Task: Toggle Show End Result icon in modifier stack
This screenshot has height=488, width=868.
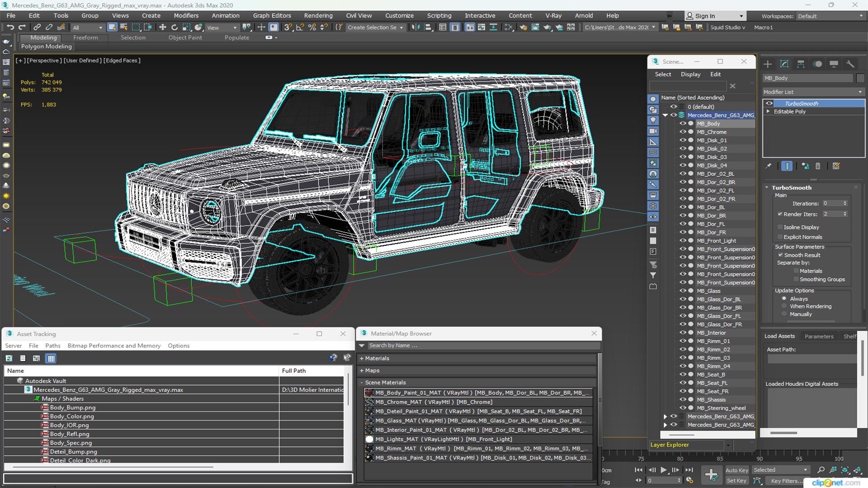Action: (787, 166)
